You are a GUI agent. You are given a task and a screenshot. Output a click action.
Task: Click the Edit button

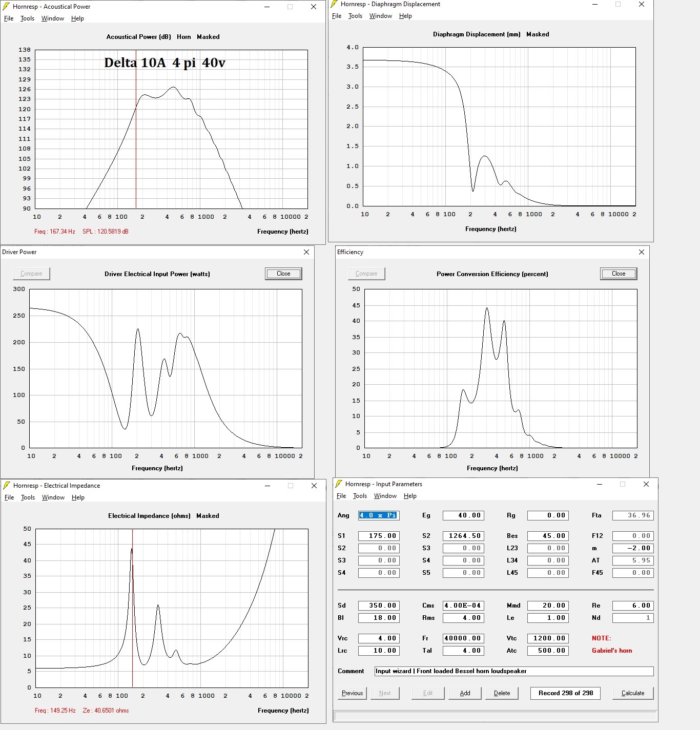click(x=428, y=693)
